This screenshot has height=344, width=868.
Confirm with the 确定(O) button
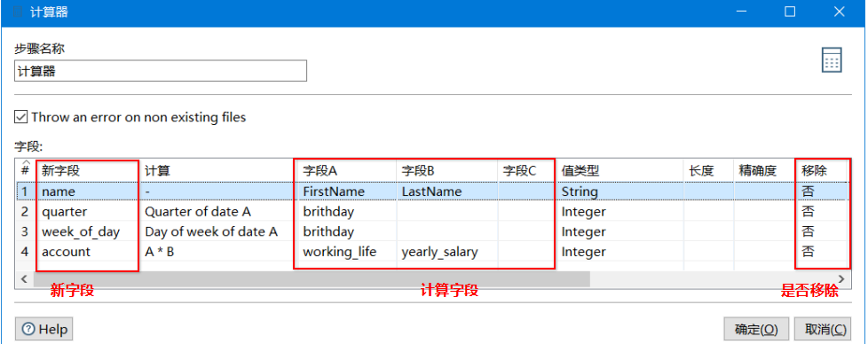pyautogui.click(x=756, y=330)
